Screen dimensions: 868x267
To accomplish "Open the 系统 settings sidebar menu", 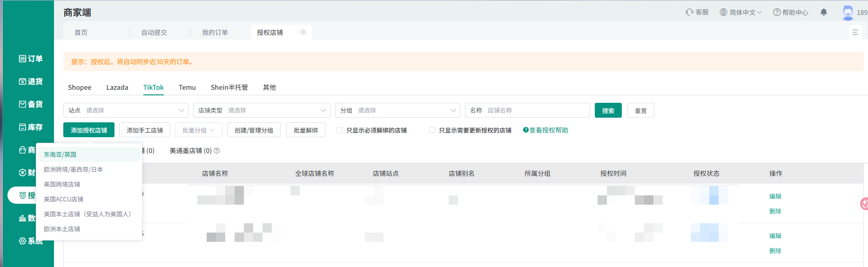I will [31, 241].
